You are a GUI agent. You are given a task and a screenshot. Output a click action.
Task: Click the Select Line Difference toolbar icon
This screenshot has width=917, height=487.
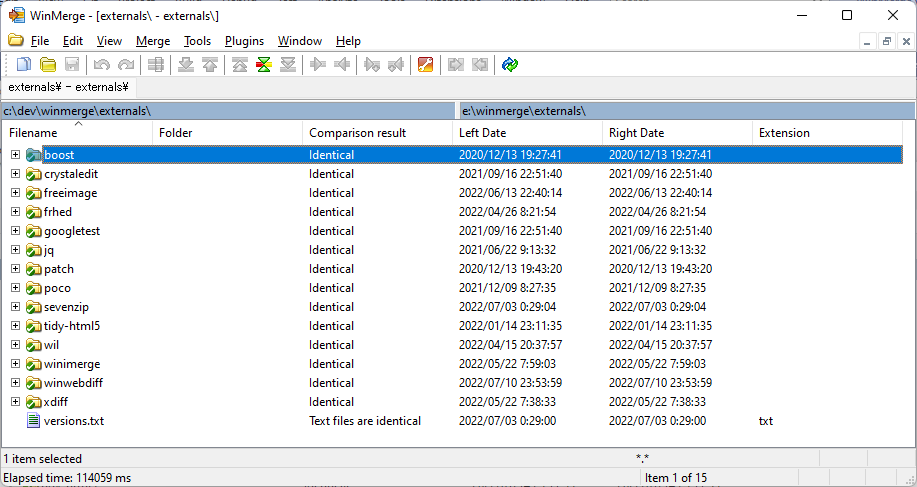click(156, 64)
